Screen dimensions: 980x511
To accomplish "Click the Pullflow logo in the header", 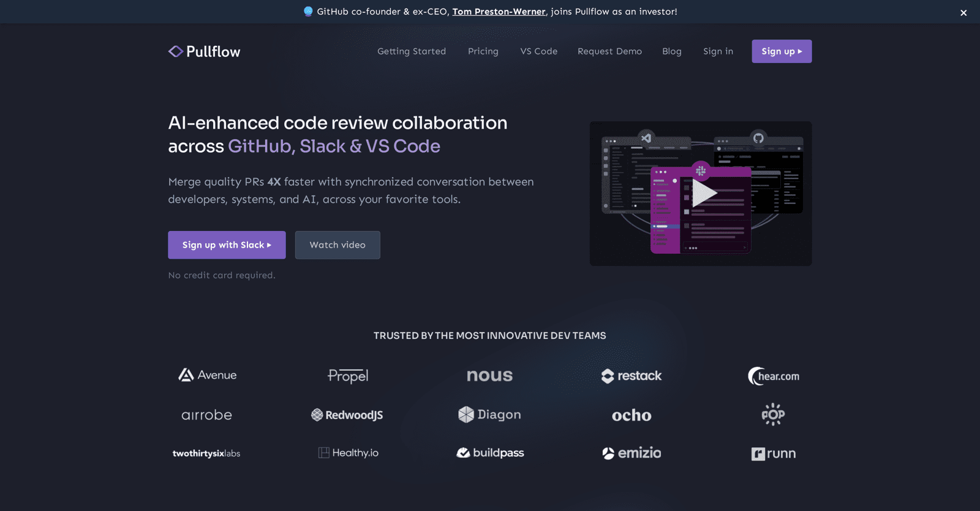I will 204,51.
